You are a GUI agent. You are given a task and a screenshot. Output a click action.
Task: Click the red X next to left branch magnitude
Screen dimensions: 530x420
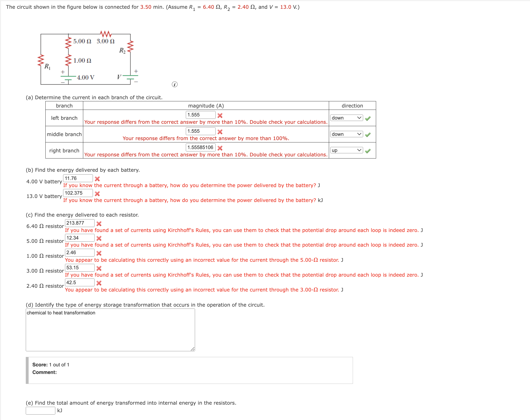coord(220,116)
